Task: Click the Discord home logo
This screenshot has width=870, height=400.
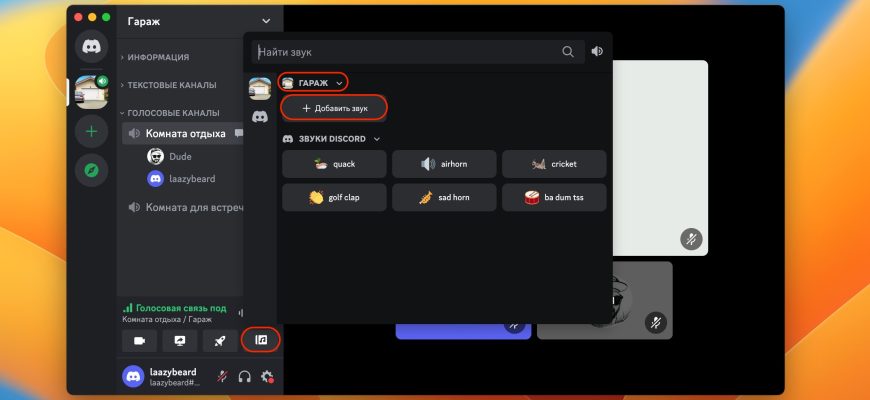Action: [91, 46]
